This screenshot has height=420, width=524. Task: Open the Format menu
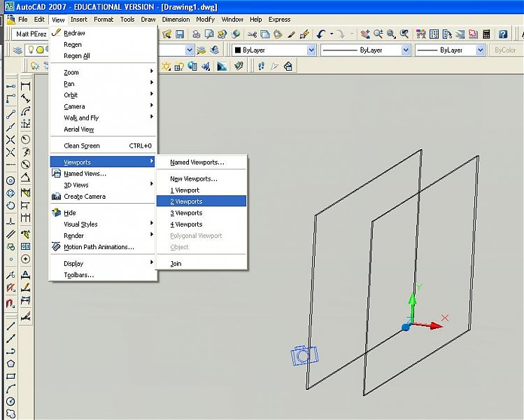(x=104, y=20)
